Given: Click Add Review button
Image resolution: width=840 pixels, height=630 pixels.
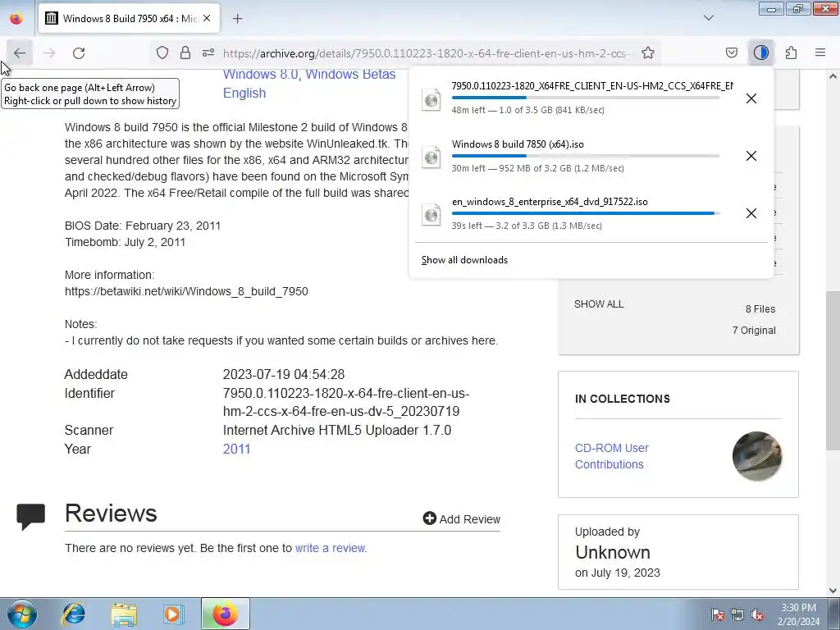Looking at the screenshot, I should tap(461, 518).
